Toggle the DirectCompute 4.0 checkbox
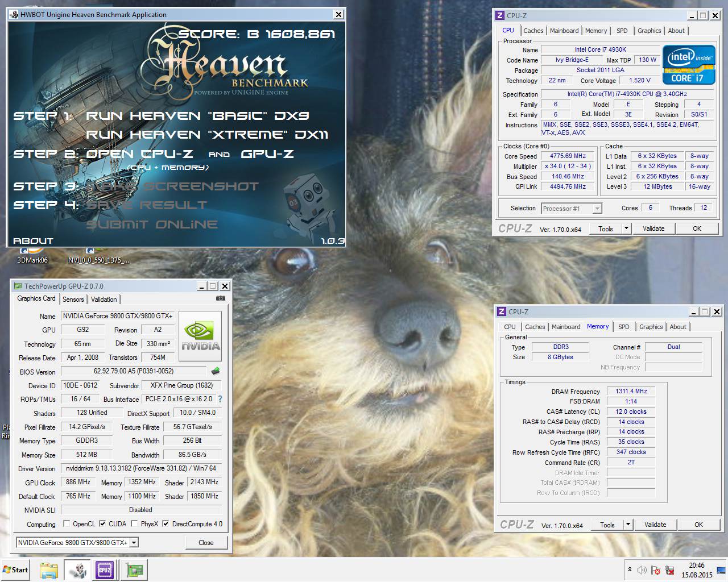This screenshot has width=728, height=582. [166, 523]
